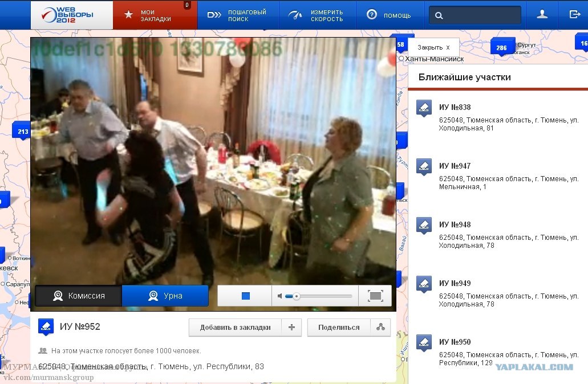The height and width of the screenshot is (384, 588).
Task: Click the plus icon next to Добавить в закладки
Action: (291, 328)
